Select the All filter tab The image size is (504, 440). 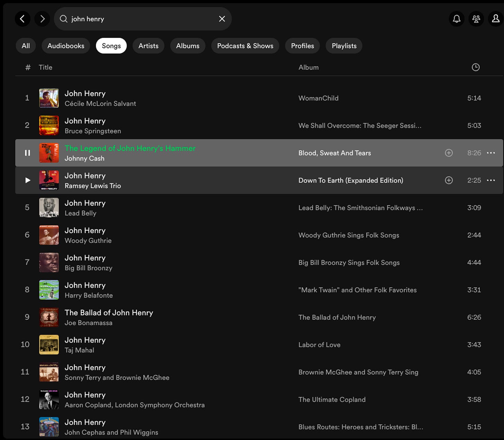point(26,46)
